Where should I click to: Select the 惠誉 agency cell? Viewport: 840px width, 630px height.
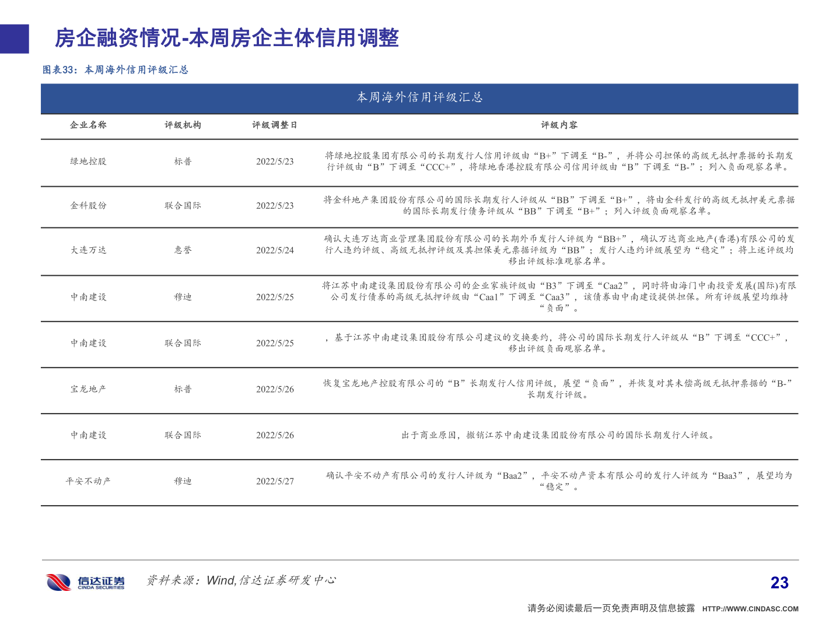click(183, 250)
